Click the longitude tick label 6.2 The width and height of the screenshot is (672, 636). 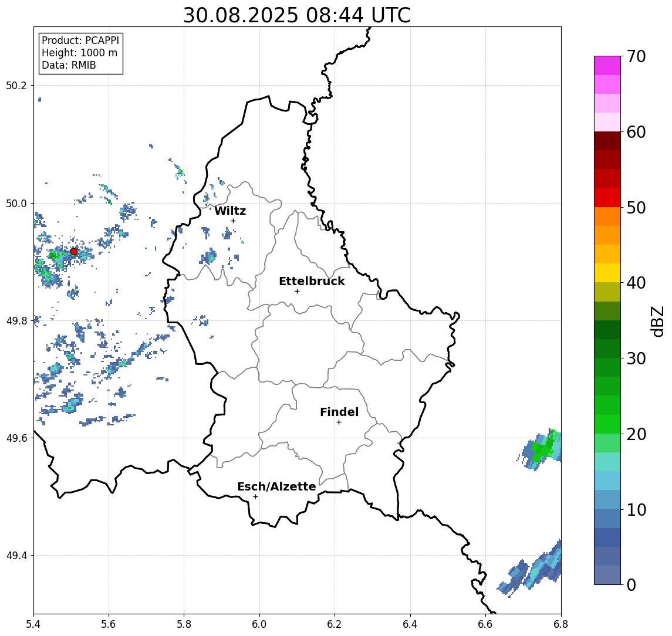coord(335,624)
